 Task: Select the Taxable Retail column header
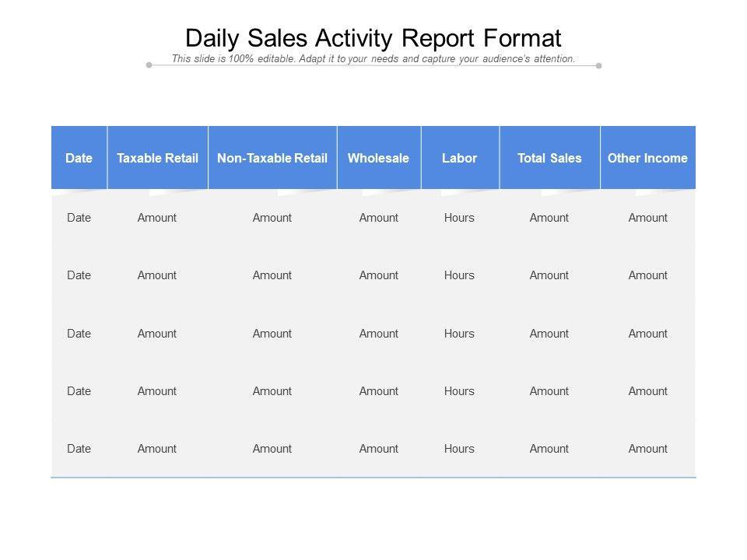pos(157,158)
